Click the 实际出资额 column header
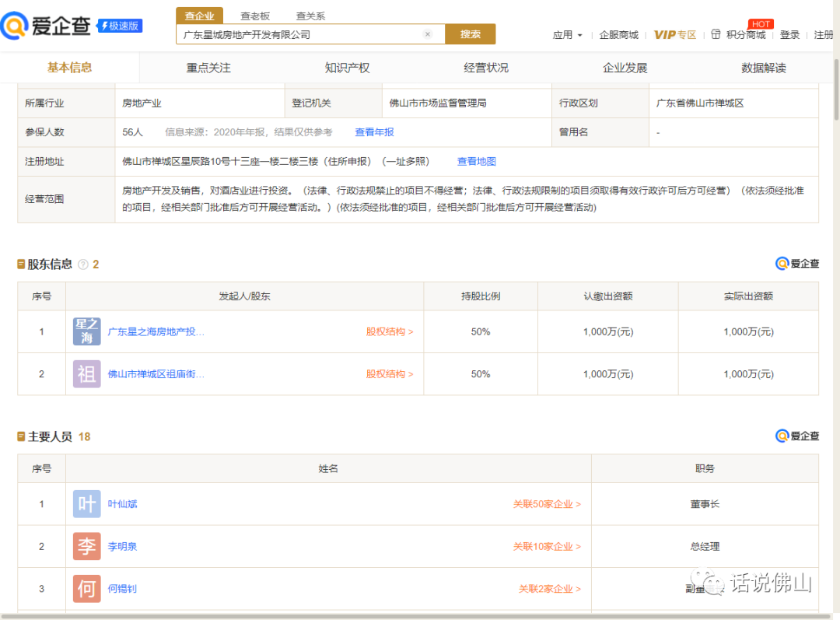Image resolution: width=840 pixels, height=620 pixels. (x=748, y=296)
